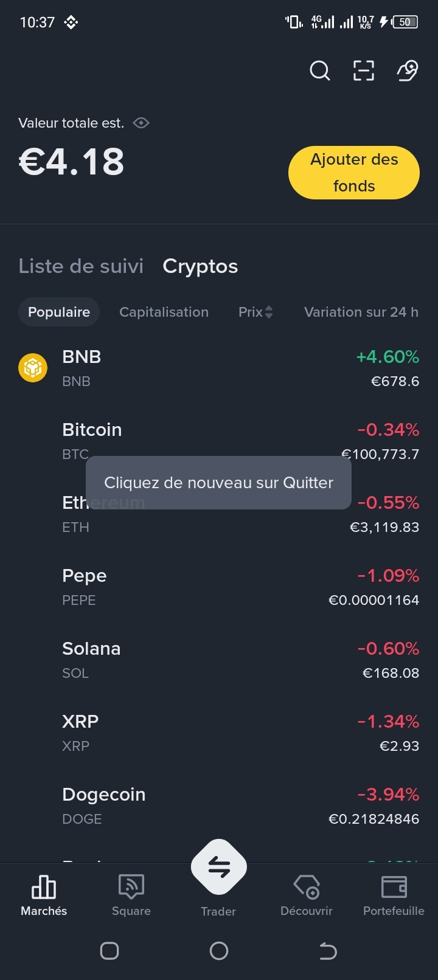This screenshot has height=980, width=438.
Task: Sort list by Capitalisation
Action: (164, 312)
